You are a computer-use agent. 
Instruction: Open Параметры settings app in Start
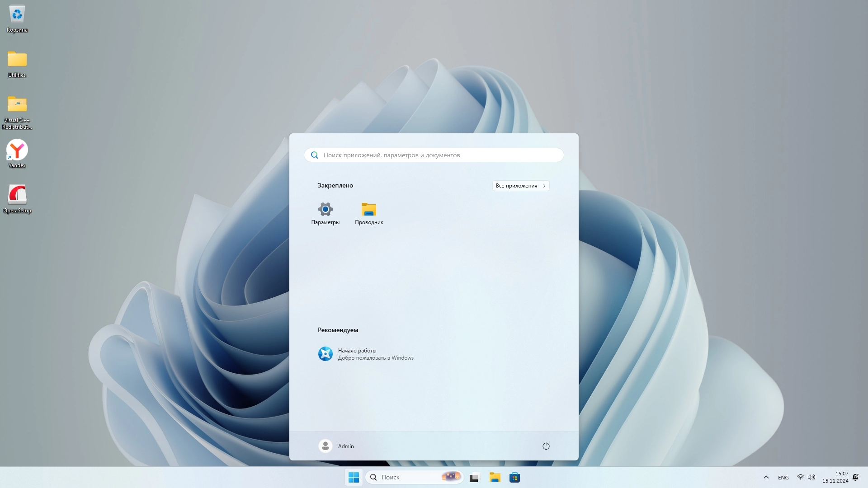pyautogui.click(x=325, y=213)
